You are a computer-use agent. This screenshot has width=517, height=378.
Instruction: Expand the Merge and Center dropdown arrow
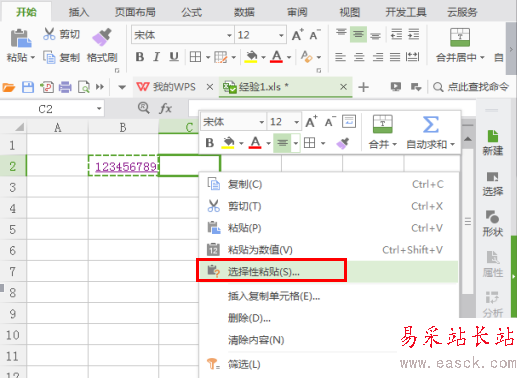point(482,58)
